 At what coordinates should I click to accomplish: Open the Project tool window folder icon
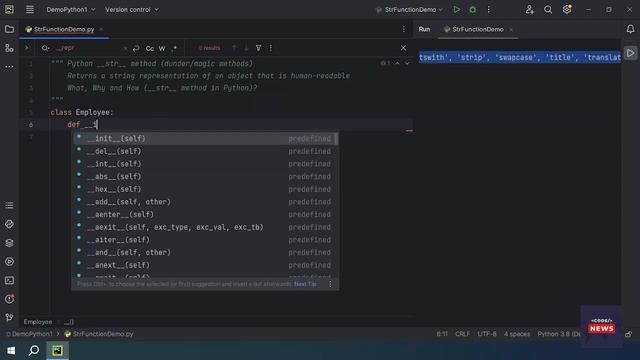pyautogui.click(x=9, y=29)
